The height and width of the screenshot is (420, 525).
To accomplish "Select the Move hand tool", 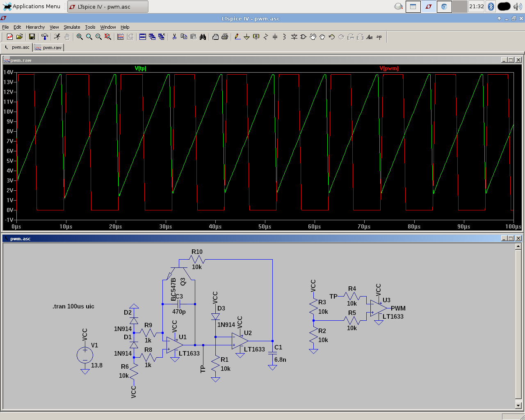I will (313, 37).
